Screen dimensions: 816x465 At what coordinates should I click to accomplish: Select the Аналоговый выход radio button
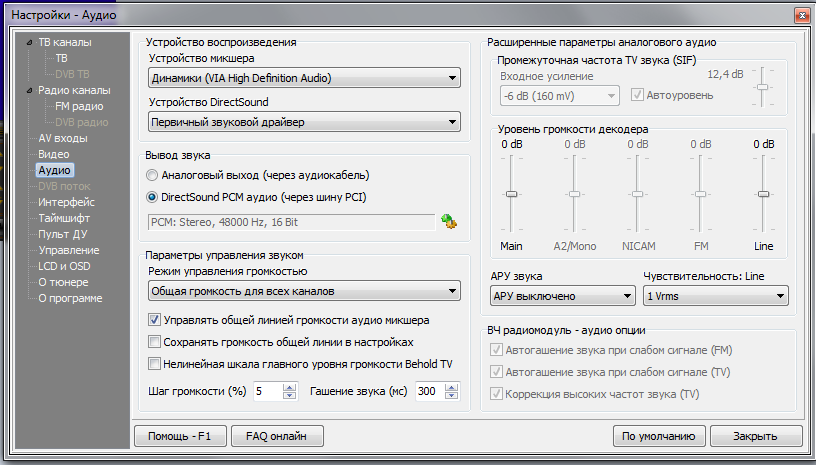click(x=153, y=174)
